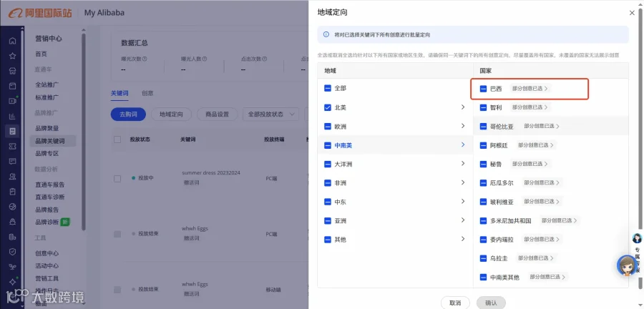Image resolution: width=644 pixels, height=309 pixels.
Task: Expand 部分创意已选 next to 智利
Action: (530, 107)
